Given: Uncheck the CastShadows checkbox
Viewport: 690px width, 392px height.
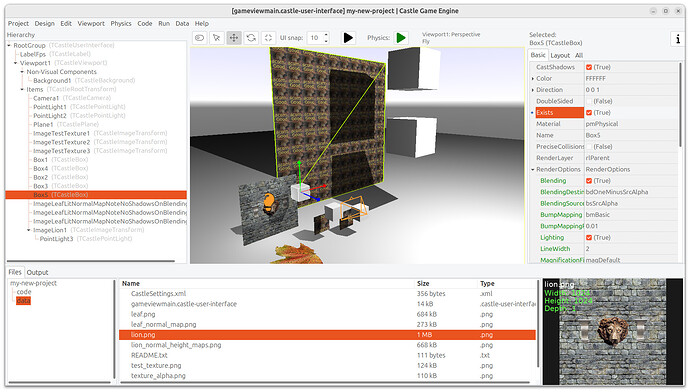Looking at the screenshot, I should tap(589, 67).
